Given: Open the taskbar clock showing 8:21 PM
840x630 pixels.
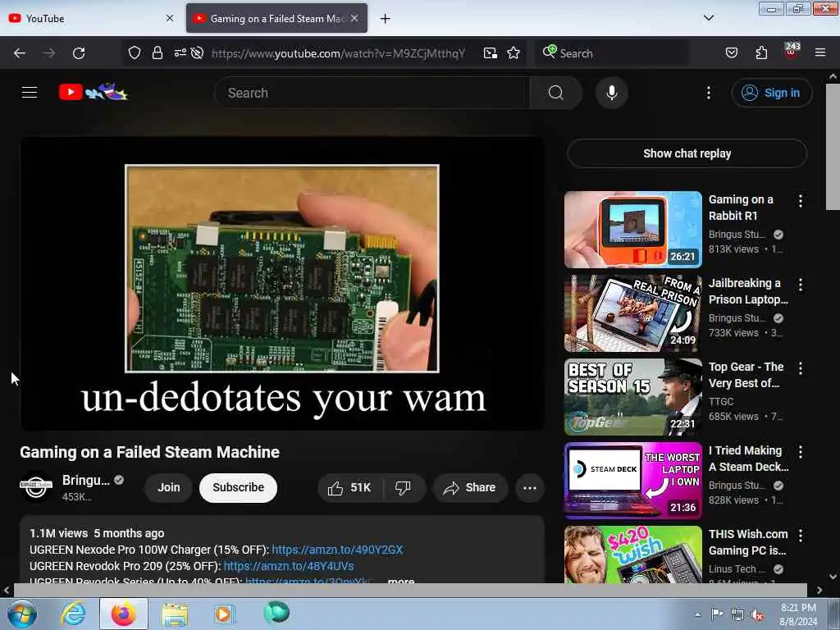Looking at the screenshot, I should 798,614.
